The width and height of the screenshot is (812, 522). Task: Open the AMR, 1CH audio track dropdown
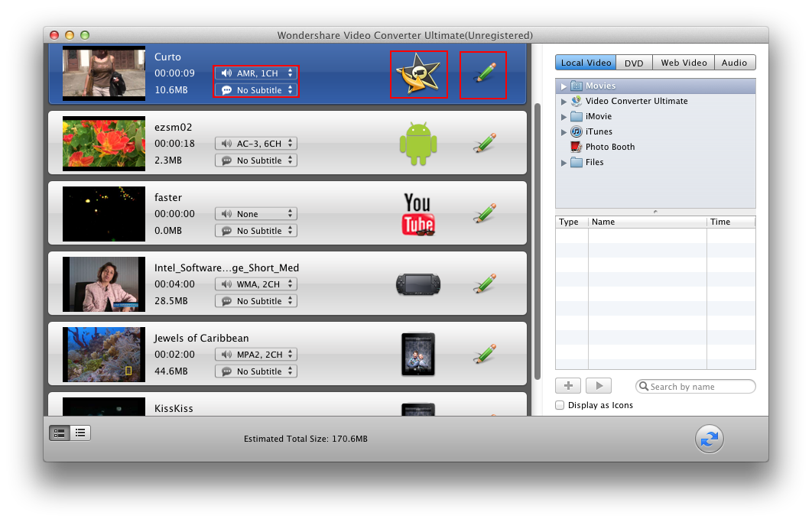click(x=255, y=73)
